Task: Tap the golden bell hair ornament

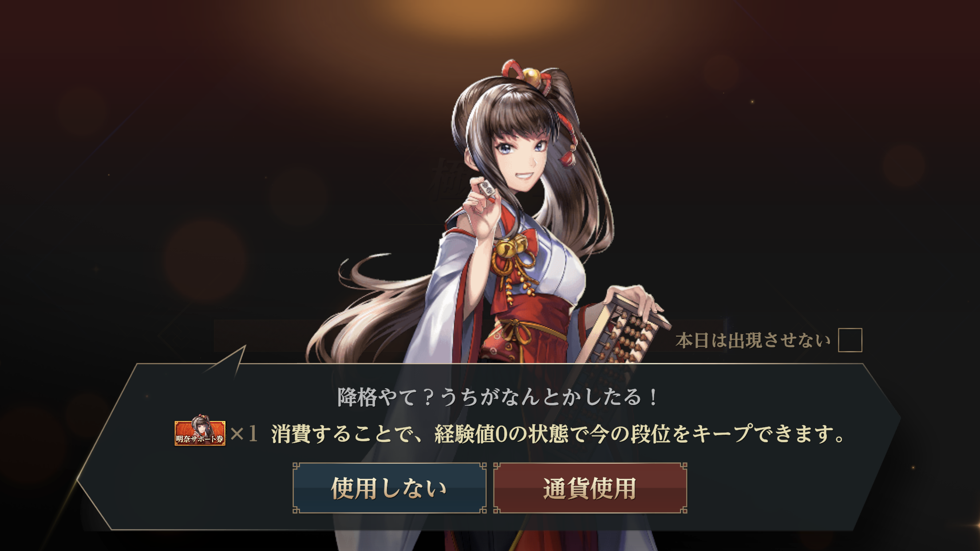Action: [x=530, y=76]
